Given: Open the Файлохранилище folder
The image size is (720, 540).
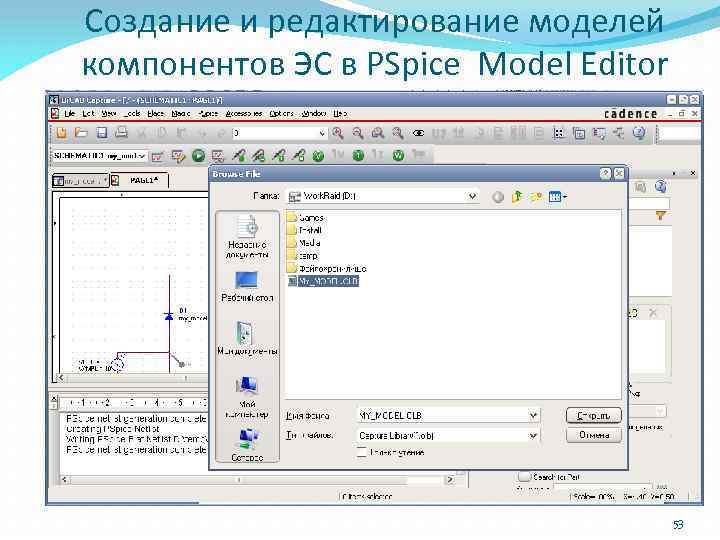Looking at the screenshot, I should pos(326,268).
